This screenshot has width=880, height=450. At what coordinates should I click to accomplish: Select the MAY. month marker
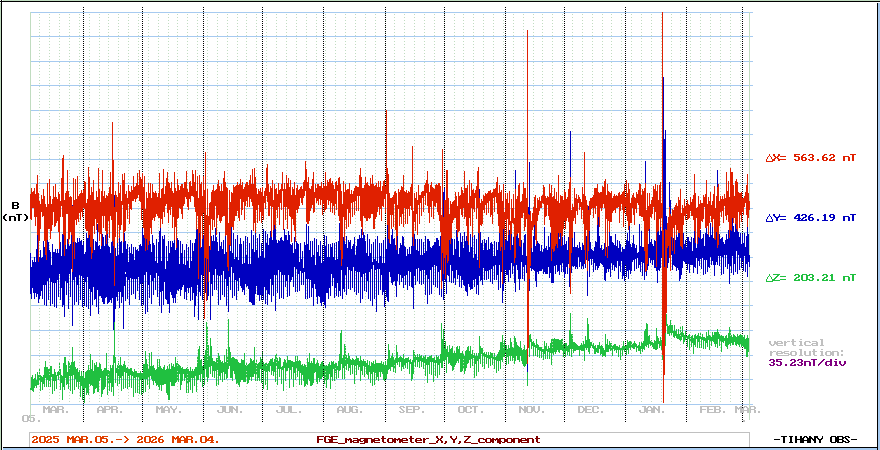[x=169, y=410]
